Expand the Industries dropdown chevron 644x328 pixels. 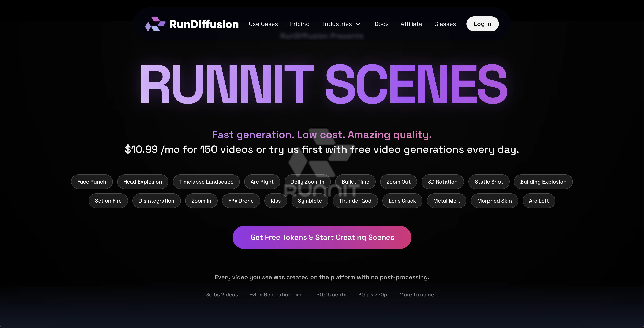(358, 24)
